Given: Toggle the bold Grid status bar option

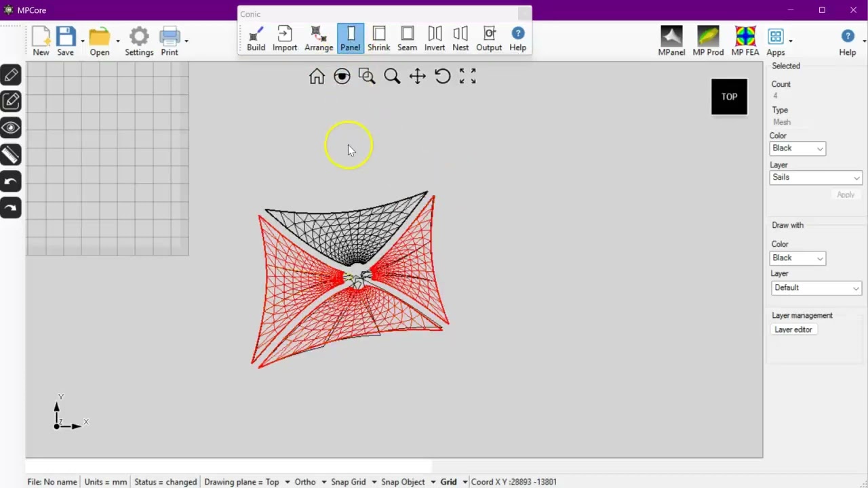Looking at the screenshot, I should (449, 482).
